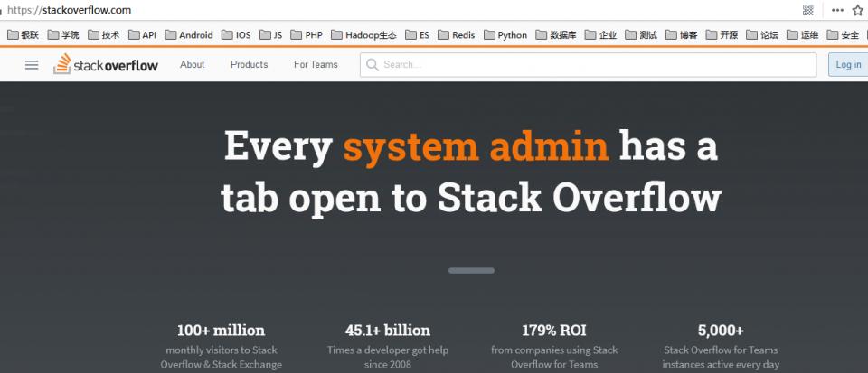The width and height of the screenshot is (868, 373).
Task: Open the QR code icon in address bar
Action: pyautogui.click(x=808, y=10)
